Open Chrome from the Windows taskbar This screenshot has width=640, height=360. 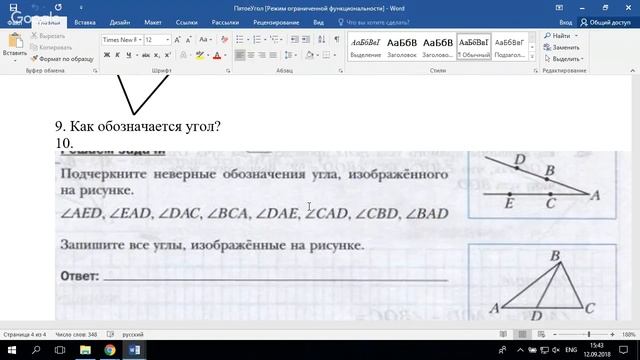(109, 350)
